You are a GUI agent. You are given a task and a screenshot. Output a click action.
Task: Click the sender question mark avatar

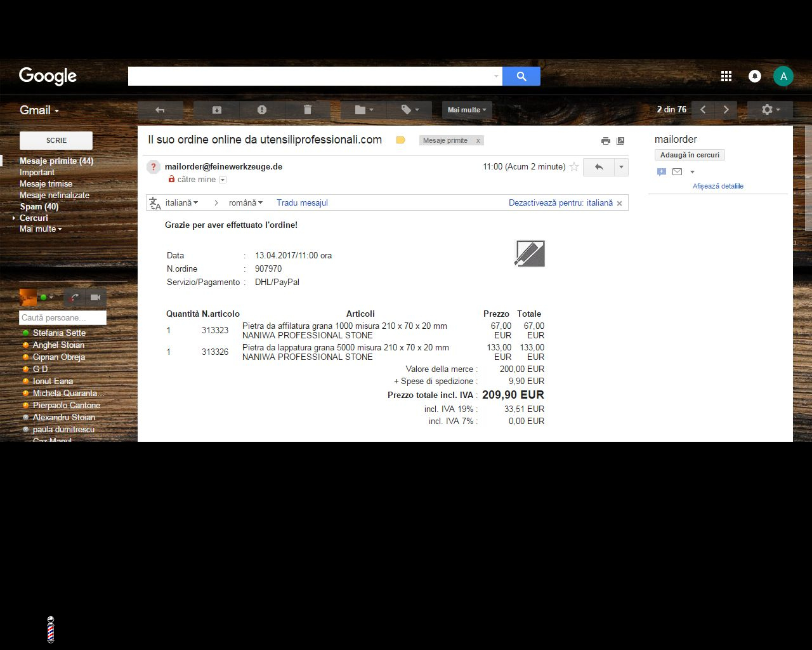point(153,167)
